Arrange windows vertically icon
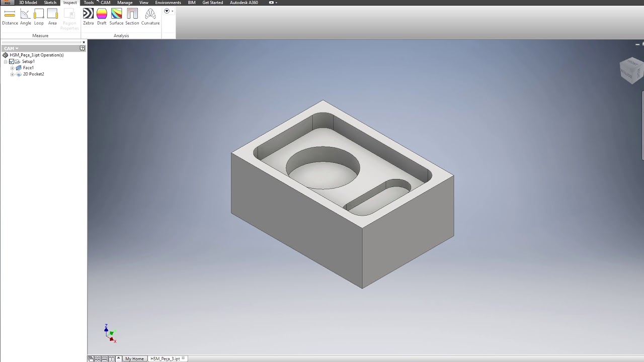The image size is (644, 362). [112, 359]
